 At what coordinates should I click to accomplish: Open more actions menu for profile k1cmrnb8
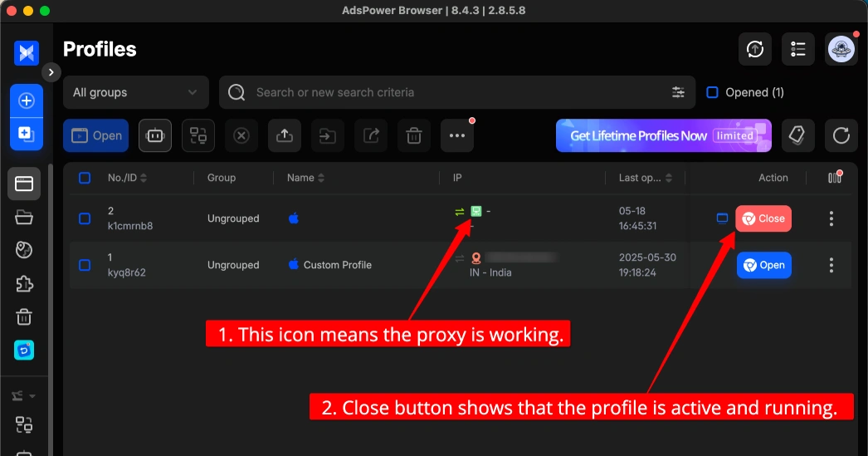click(831, 218)
